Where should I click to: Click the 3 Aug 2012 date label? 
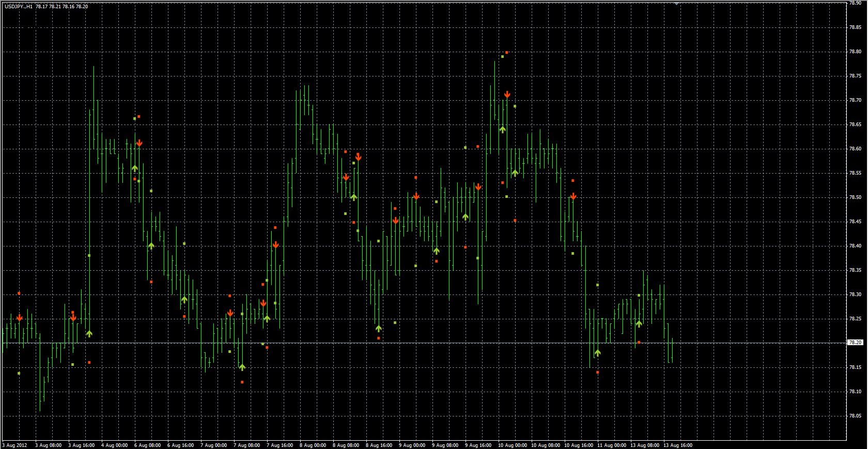[x=14, y=445]
